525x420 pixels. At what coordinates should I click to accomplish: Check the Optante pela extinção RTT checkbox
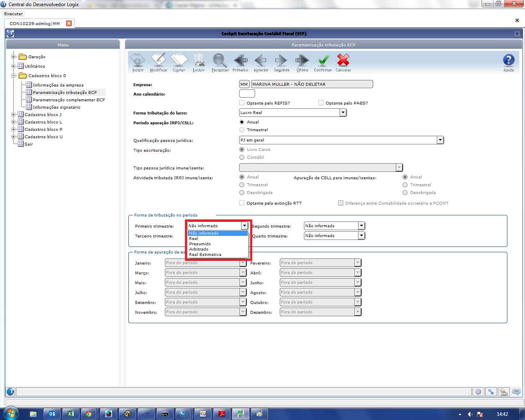242,203
